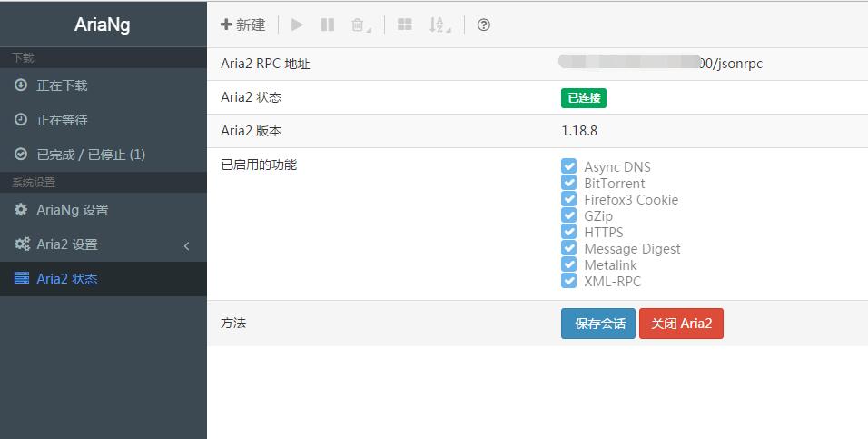Open the 正在下载 downloading list
This screenshot has width=868, height=439.
click(x=103, y=85)
